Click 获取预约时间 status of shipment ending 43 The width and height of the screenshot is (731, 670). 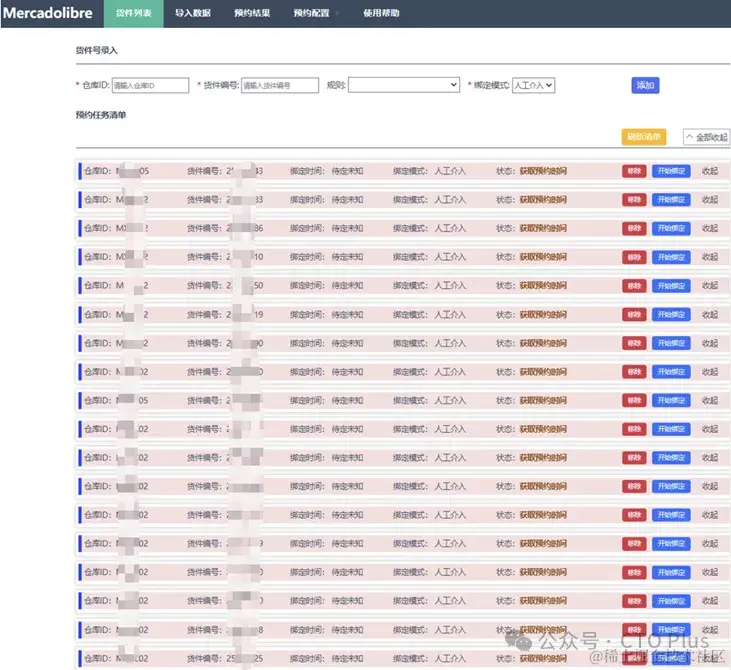543,171
